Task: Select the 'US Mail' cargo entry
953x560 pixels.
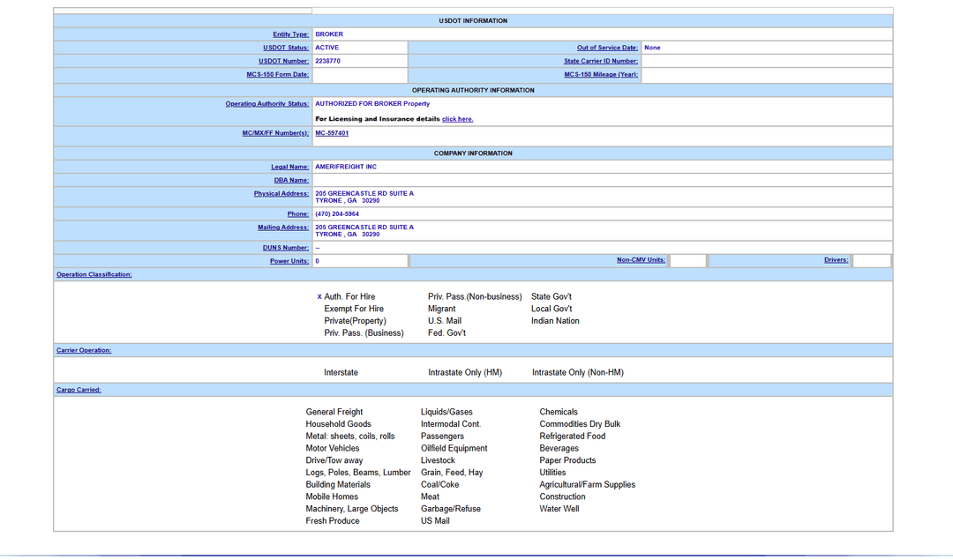Action: 435,522
